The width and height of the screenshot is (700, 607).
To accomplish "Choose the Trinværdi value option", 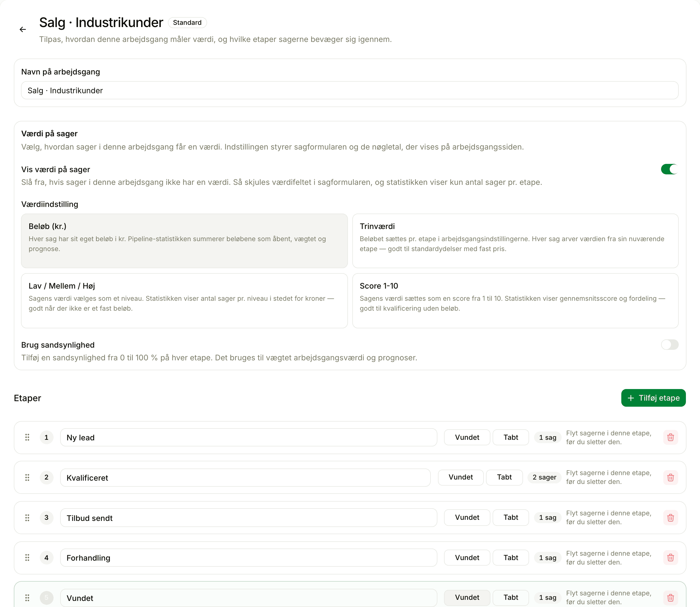I will click(515, 241).
